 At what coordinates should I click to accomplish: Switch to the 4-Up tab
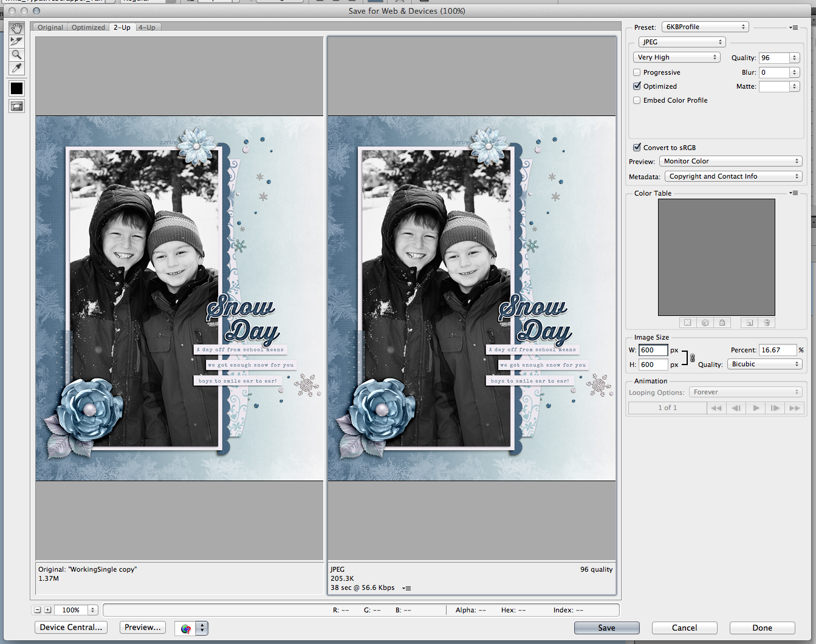click(146, 27)
